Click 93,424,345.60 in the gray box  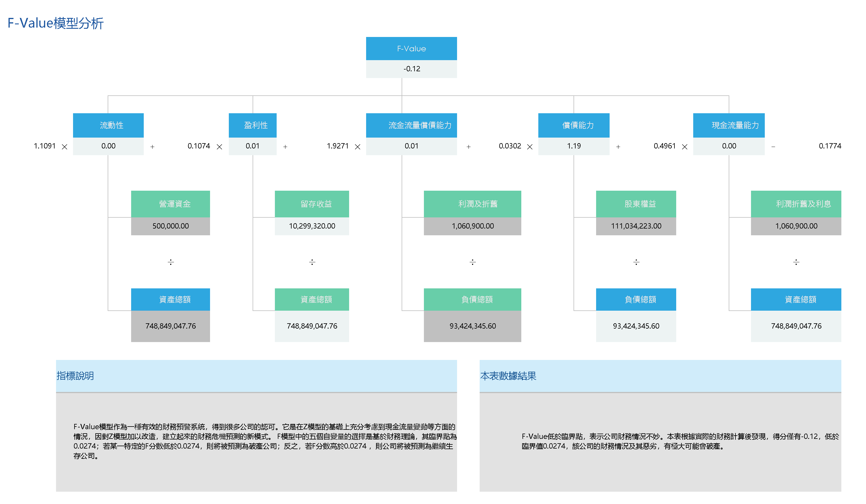[x=473, y=326]
